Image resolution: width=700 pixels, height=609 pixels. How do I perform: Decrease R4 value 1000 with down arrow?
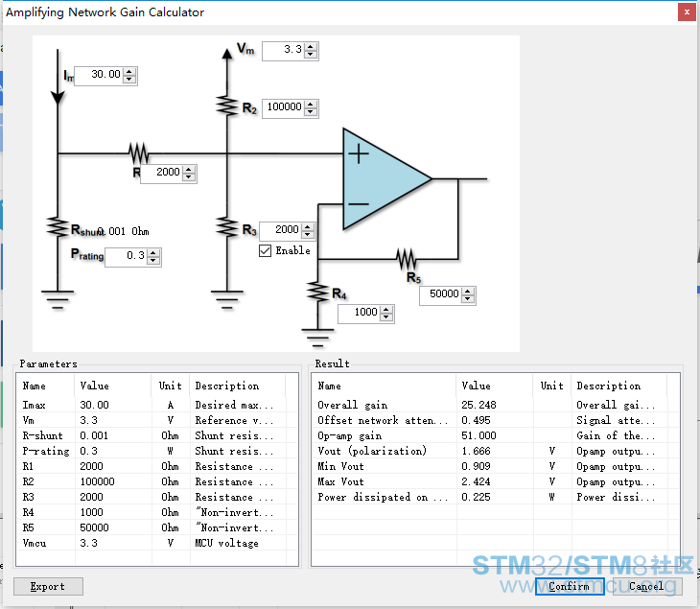(386, 317)
